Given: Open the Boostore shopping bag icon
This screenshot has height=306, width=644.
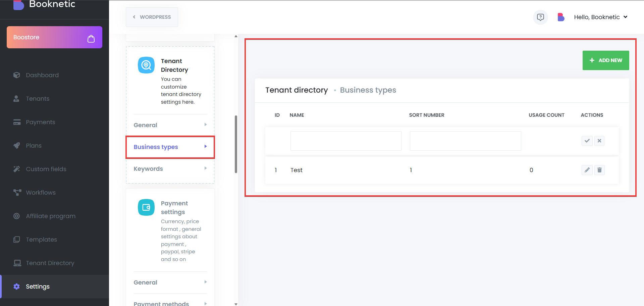Looking at the screenshot, I should point(91,39).
